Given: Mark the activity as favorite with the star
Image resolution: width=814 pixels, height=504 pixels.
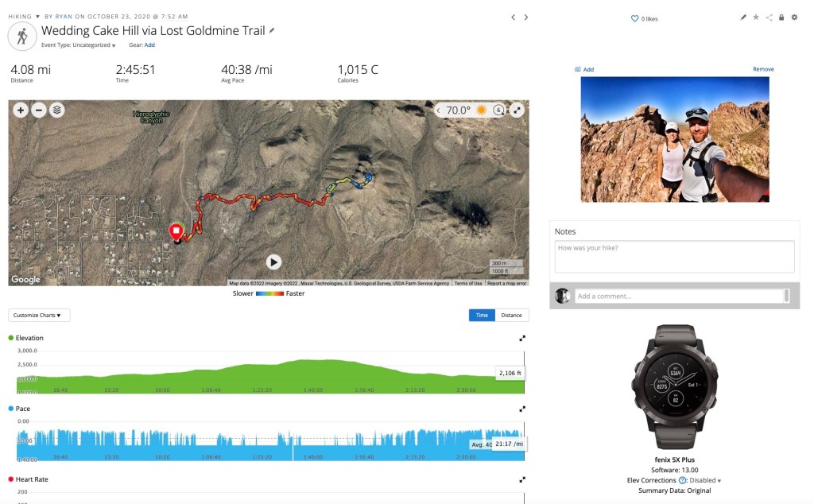Looking at the screenshot, I should [756, 17].
